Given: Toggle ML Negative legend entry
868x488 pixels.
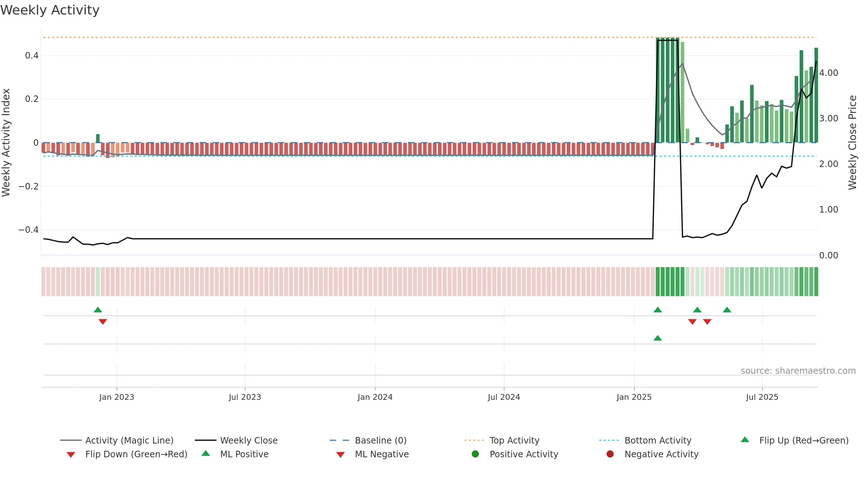Looking at the screenshot, I should click(x=373, y=454).
